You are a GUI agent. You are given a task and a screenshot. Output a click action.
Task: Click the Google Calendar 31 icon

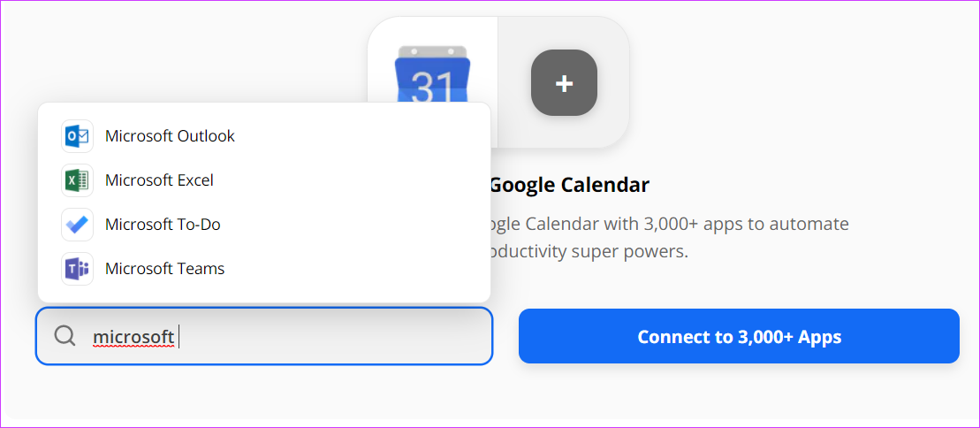pyautogui.click(x=432, y=81)
